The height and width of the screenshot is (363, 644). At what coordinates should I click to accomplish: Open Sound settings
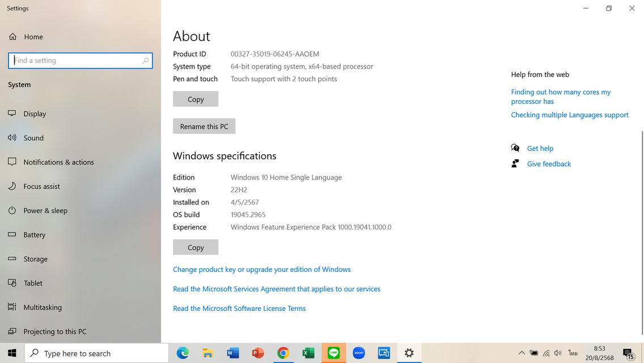[80, 138]
